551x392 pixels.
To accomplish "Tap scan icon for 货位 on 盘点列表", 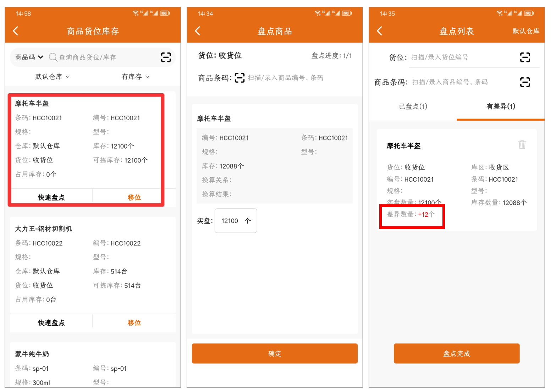I will 525,57.
